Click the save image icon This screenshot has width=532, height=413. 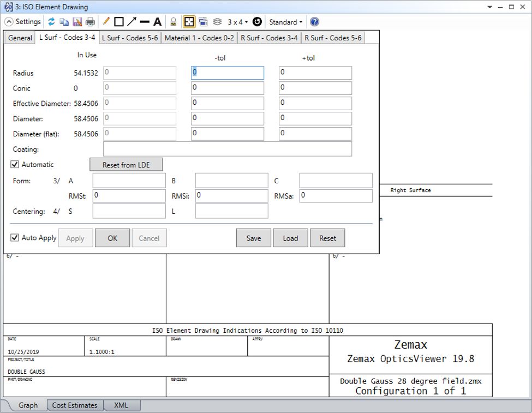tap(77, 22)
